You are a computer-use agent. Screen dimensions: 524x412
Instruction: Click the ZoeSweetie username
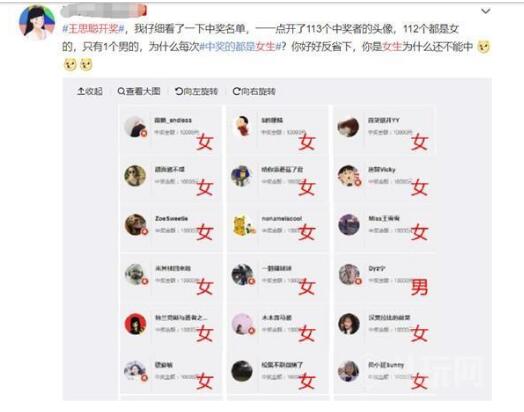click(x=171, y=218)
